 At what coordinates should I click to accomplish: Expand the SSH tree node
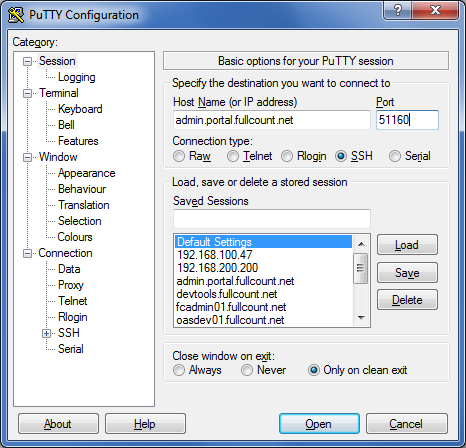(x=47, y=333)
